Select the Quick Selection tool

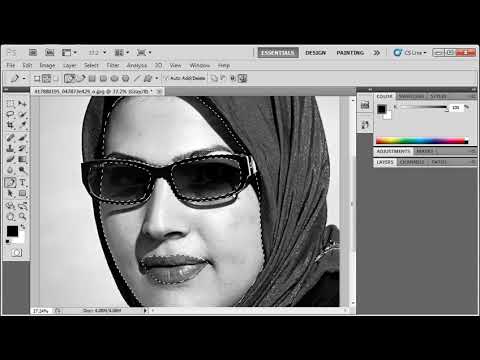22,114
